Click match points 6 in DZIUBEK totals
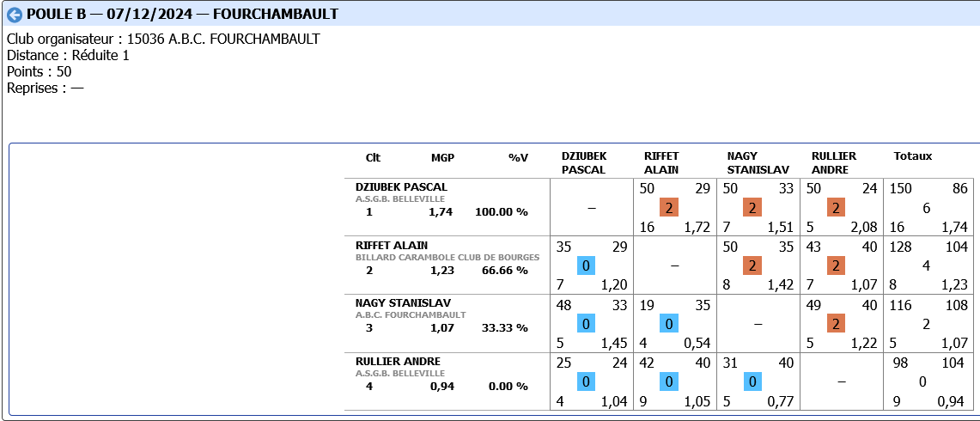 (x=926, y=208)
